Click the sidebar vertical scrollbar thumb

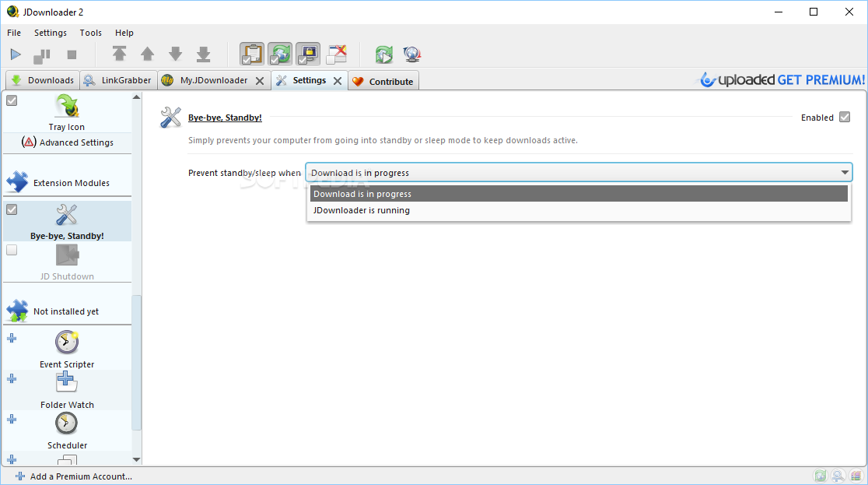137,363
